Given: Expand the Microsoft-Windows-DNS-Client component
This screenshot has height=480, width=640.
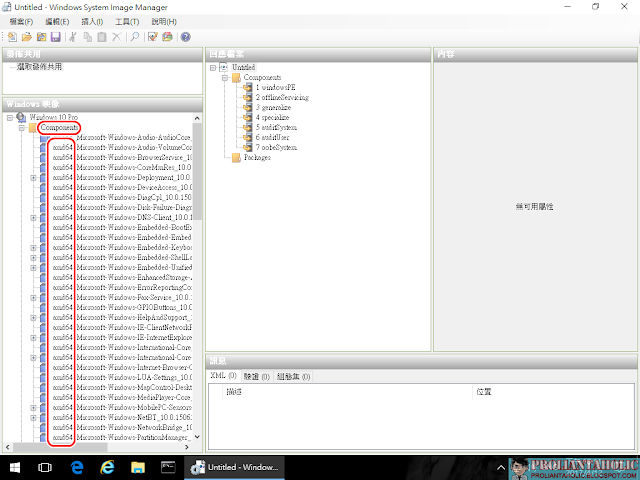Looking at the screenshot, I should [x=33, y=218].
